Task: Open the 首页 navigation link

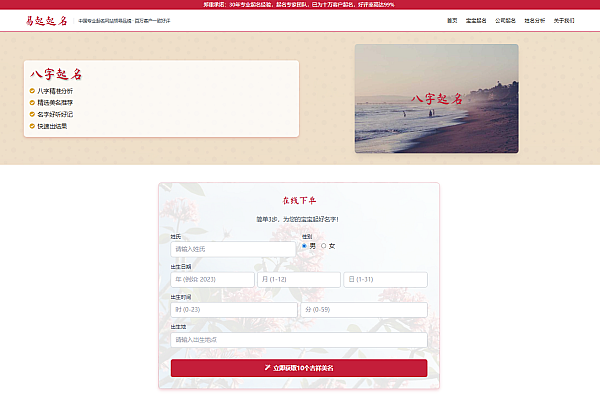Action: tap(452, 21)
